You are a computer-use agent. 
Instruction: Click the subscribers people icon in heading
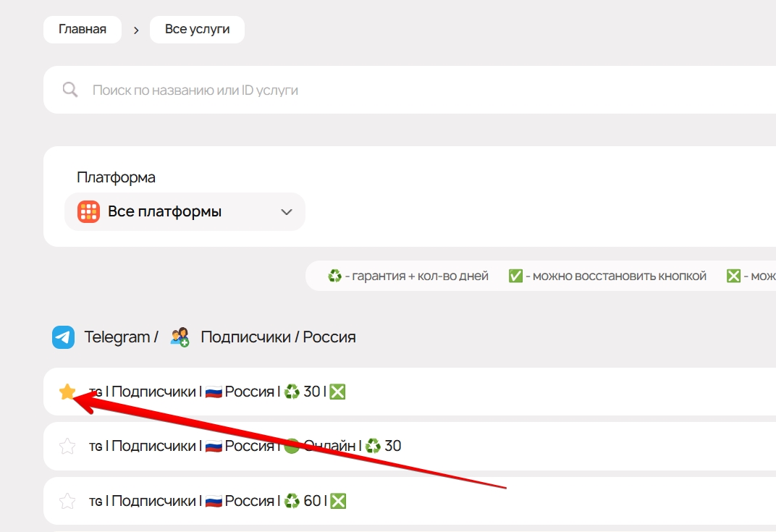(x=180, y=337)
